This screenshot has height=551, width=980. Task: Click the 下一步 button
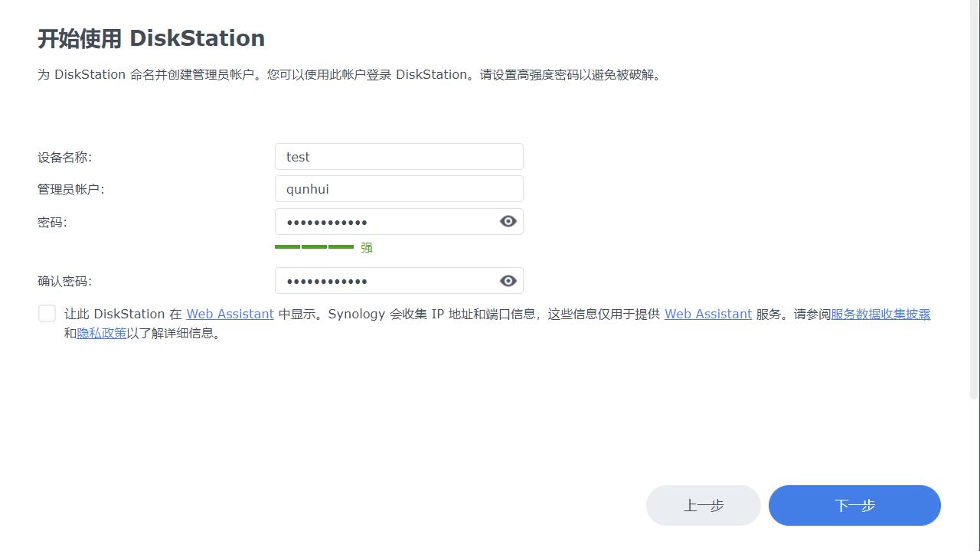pyautogui.click(x=854, y=505)
